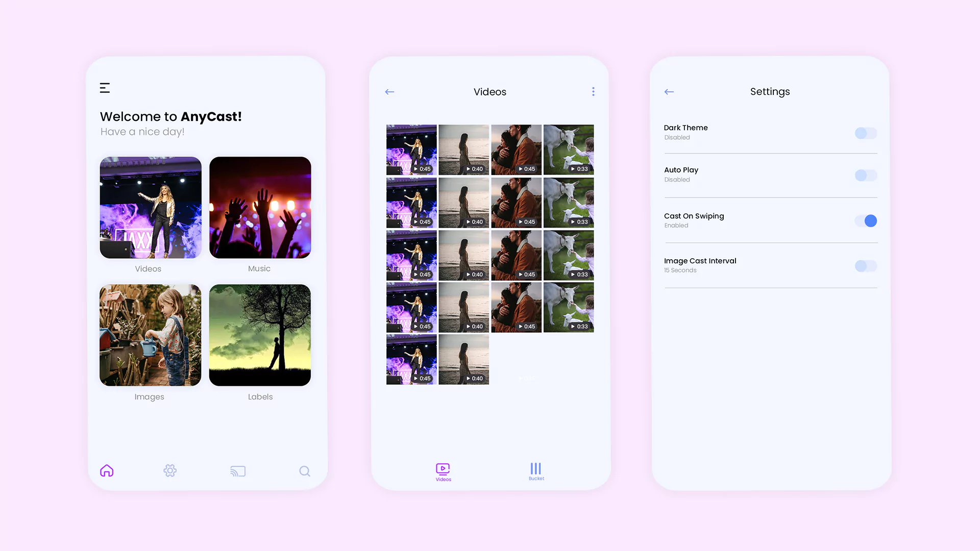The width and height of the screenshot is (980, 551).
Task: Click the Videos screen title
Action: (x=490, y=92)
